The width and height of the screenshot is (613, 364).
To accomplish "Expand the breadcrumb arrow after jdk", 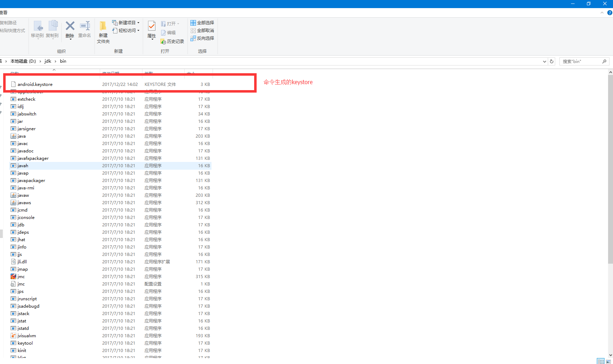I will pos(55,61).
